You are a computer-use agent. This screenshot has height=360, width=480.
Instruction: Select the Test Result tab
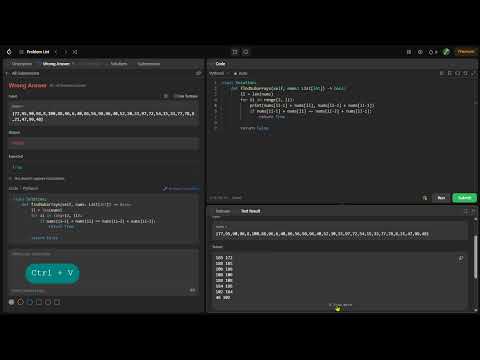[250, 211]
